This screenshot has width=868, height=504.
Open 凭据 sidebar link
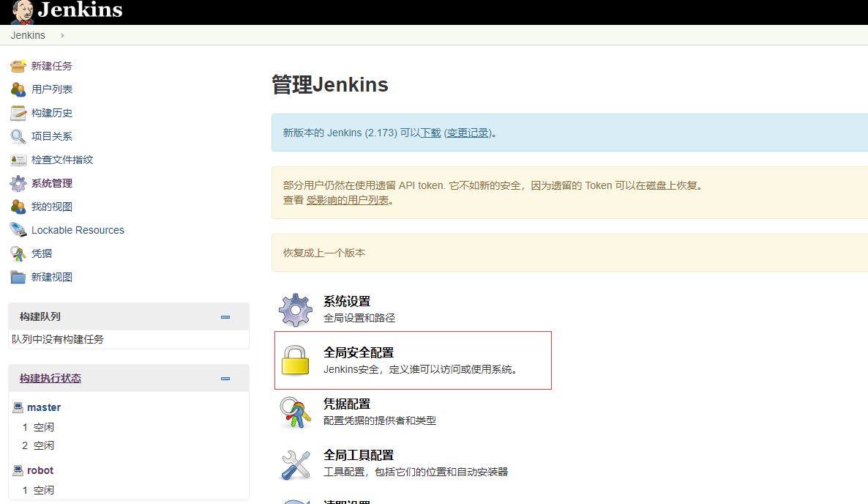(42, 253)
